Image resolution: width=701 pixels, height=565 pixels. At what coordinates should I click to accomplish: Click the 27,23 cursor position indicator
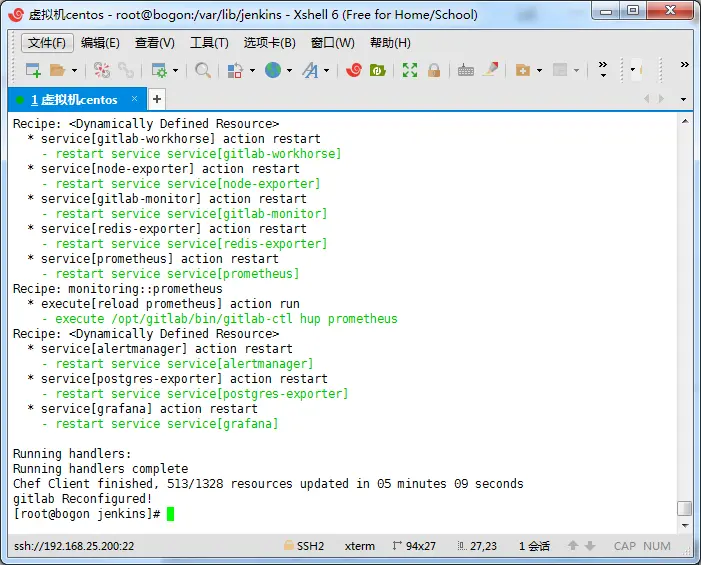click(x=477, y=546)
